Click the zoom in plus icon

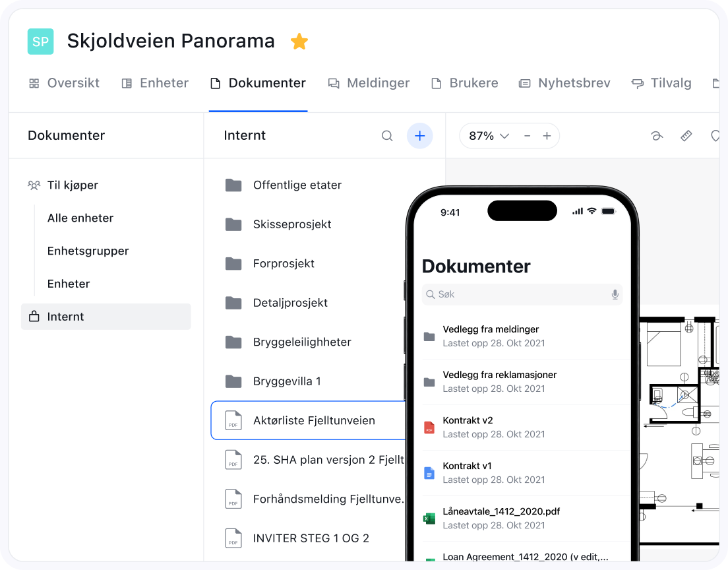[x=547, y=136]
